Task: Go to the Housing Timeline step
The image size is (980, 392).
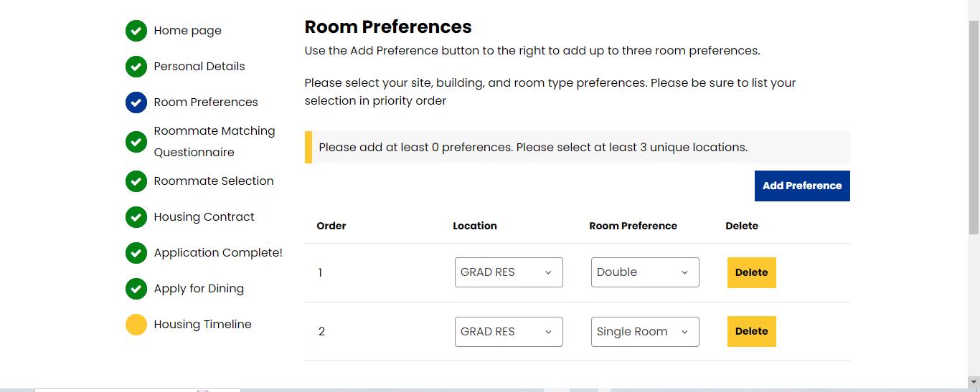Action: [202, 325]
